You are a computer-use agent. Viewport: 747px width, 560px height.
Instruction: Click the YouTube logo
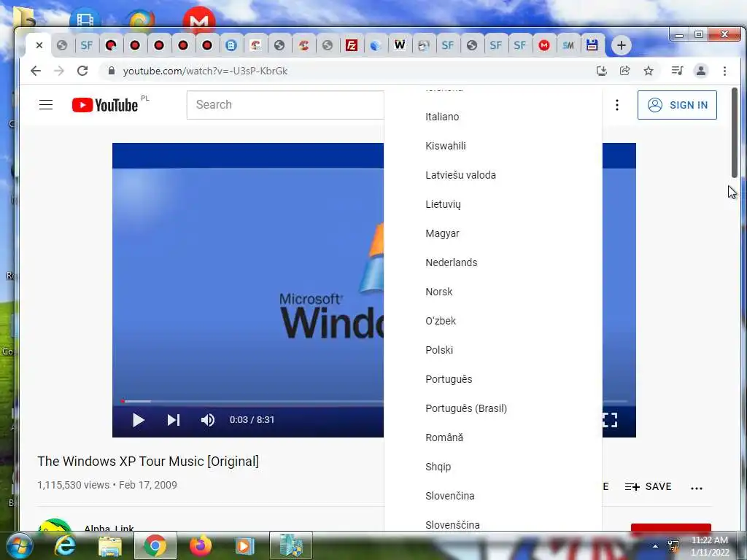tap(105, 105)
